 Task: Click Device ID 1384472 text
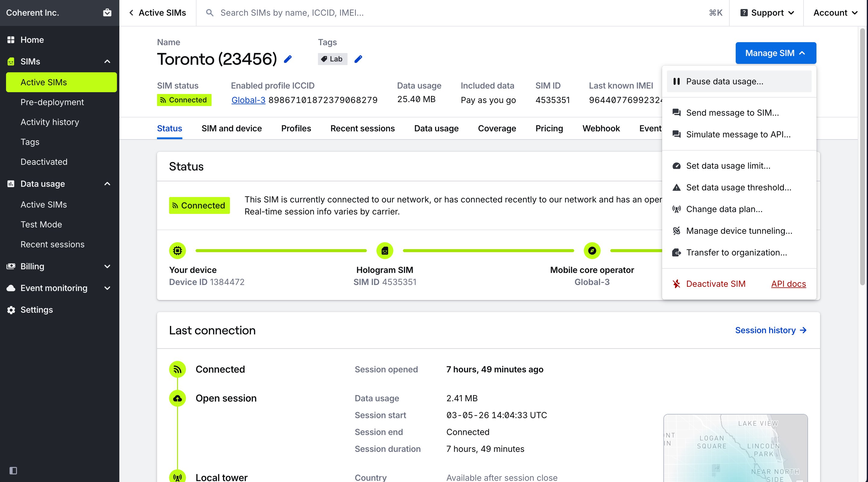[206, 282]
